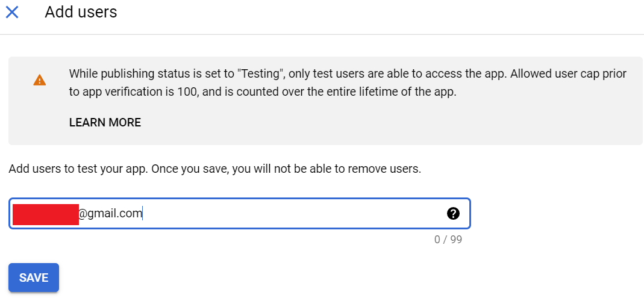
Task: Click "app verification is 100" in the warning
Action: [142, 93]
